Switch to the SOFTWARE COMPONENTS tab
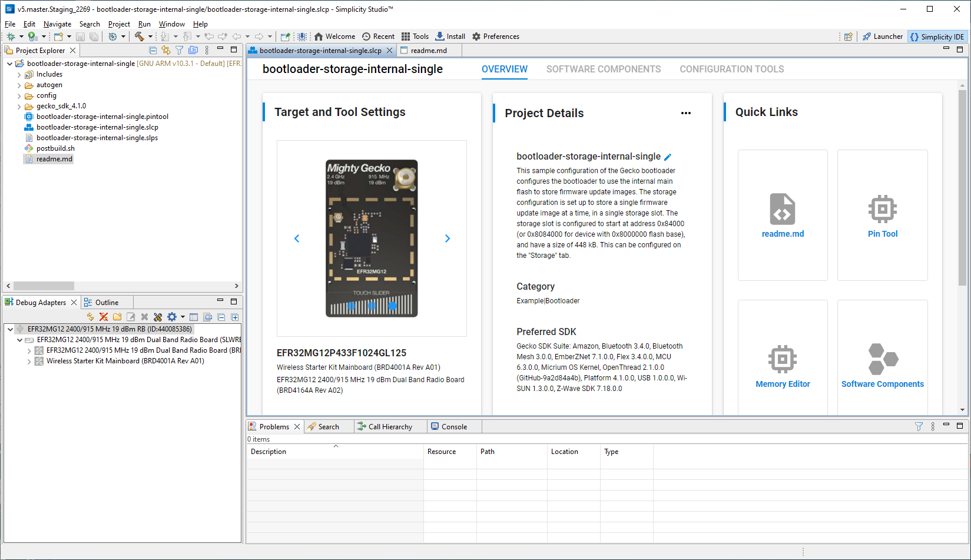This screenshot has height=560, width=971. (603, 69)
